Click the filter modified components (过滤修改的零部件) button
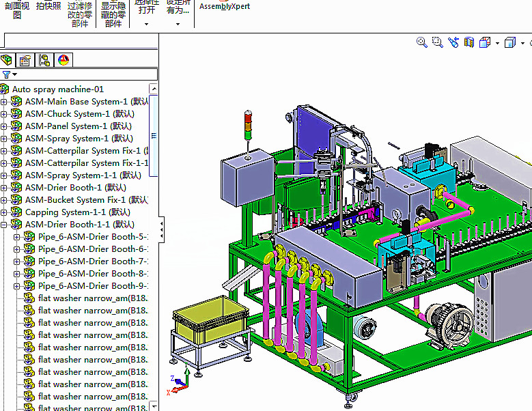 click(80, 14)
